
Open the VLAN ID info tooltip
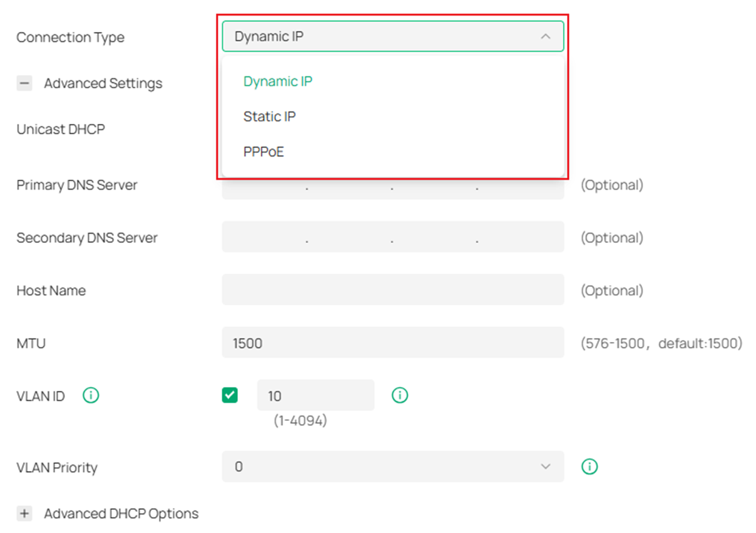(90, 395)
